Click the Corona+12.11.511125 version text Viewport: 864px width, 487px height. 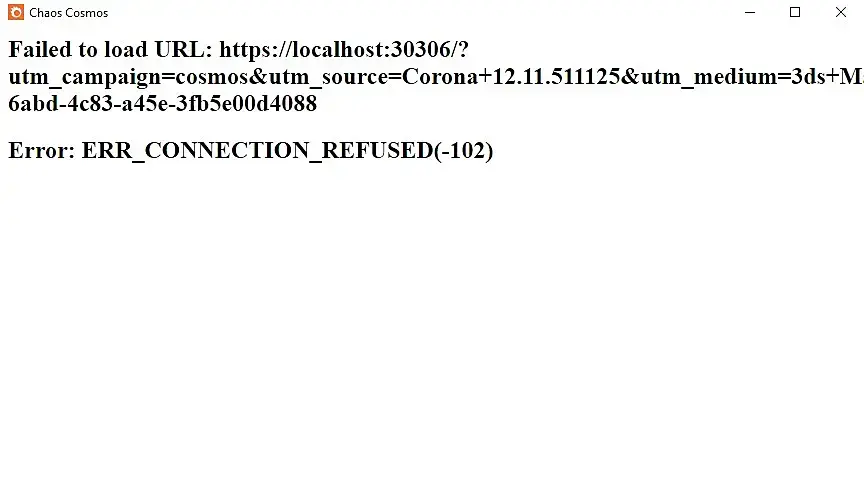point(511,77)
